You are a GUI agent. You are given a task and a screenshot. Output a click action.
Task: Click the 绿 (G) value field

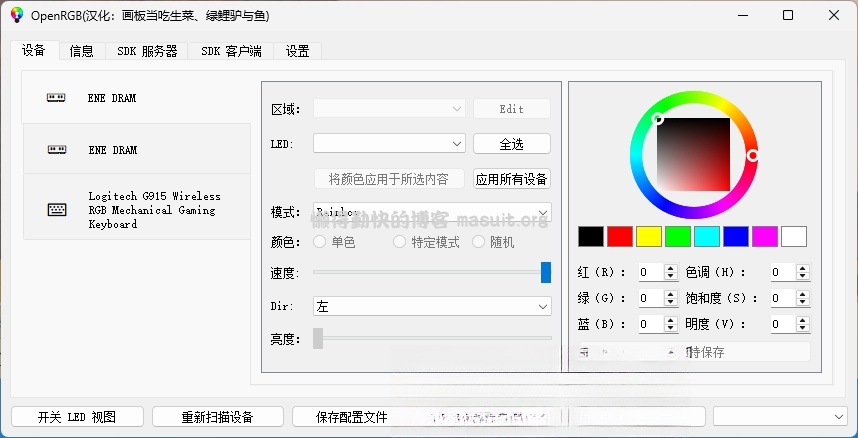[651, 298]
